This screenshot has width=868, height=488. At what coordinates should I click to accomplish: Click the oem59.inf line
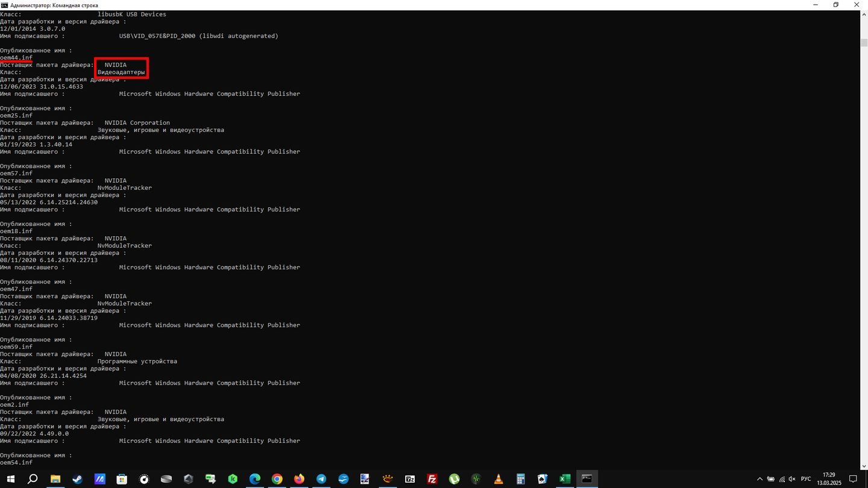coord(16,347)
